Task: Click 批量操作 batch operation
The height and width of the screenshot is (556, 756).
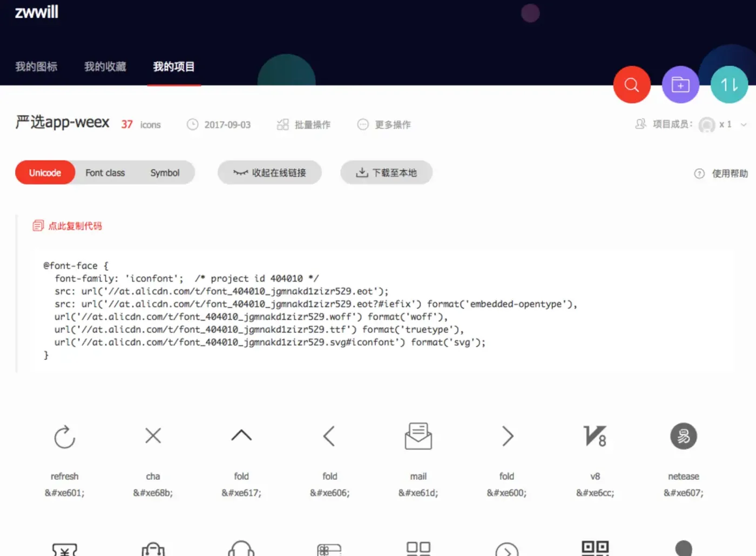Action: point(303,125)
